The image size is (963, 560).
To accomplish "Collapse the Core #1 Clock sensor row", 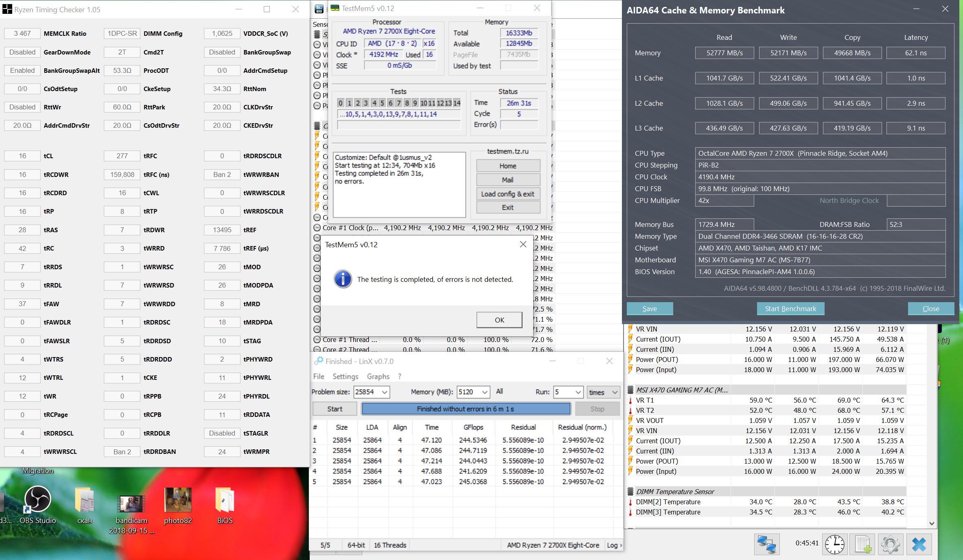I will pos(317,228).
